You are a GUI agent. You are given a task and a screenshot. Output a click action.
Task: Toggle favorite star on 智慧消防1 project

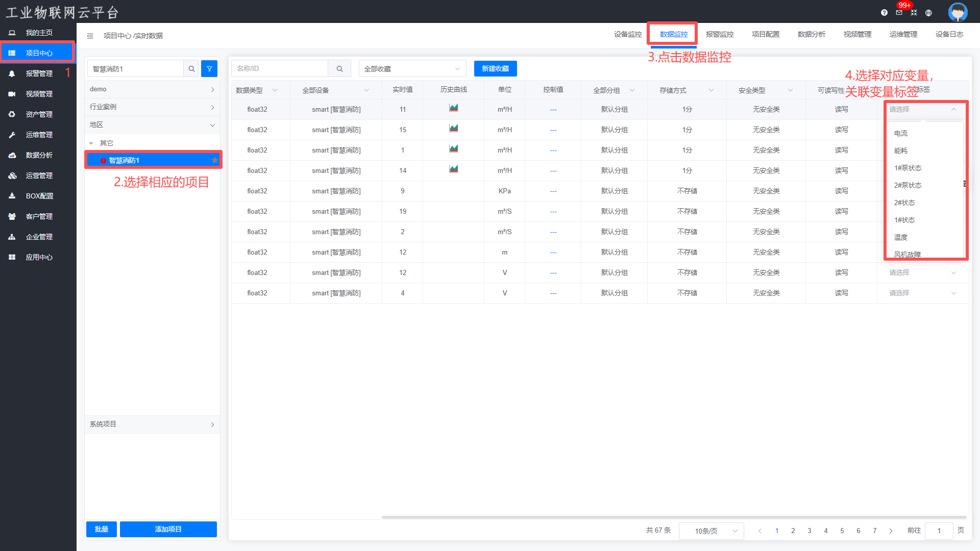click(x=215, y=160)
